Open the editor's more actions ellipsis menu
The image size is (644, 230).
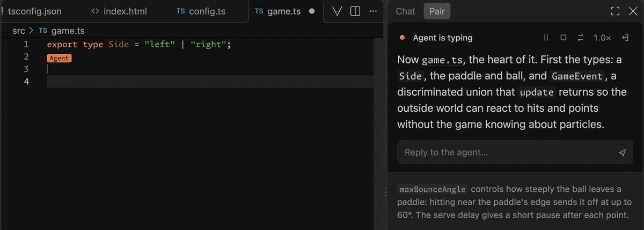pos(373,11)
